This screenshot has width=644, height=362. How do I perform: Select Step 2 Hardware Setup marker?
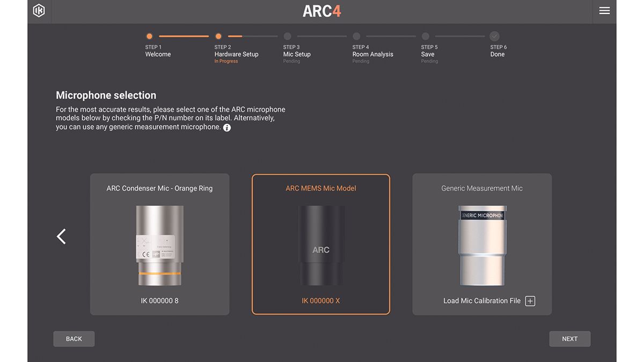tap(218, 36)
